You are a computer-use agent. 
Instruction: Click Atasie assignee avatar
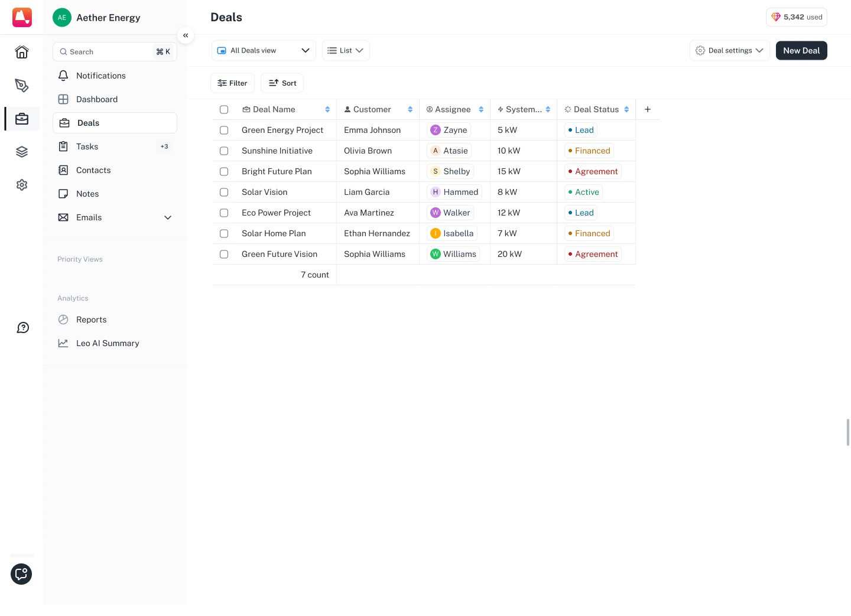tap(436, 151)
